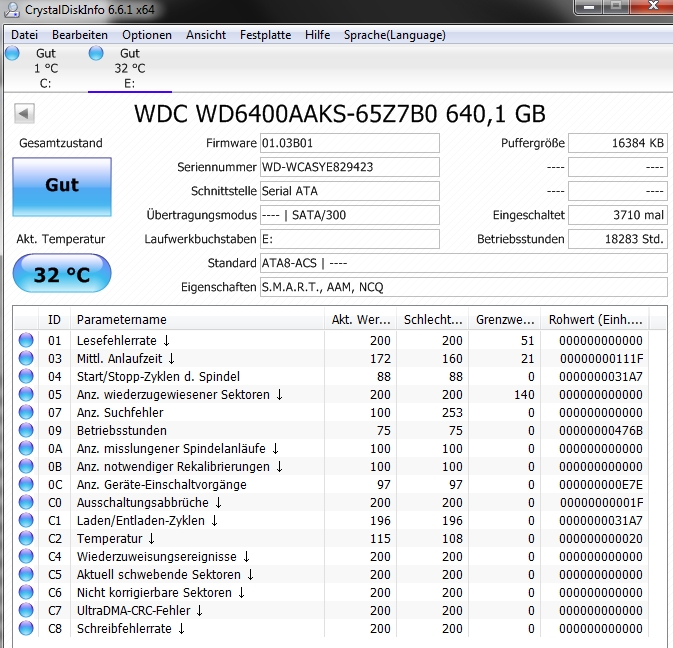673x648 pixels.
Task: Click status icon of row 05 wiederzugewiesener Sektoren
Action: [x=26, y=394]
